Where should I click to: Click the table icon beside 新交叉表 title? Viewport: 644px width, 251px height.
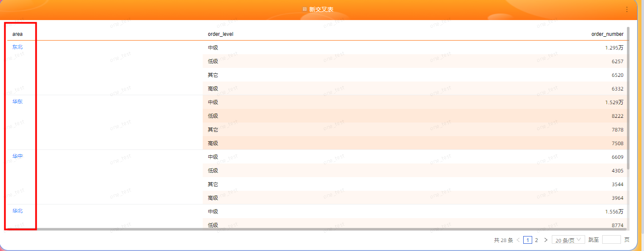pos(304,9)
